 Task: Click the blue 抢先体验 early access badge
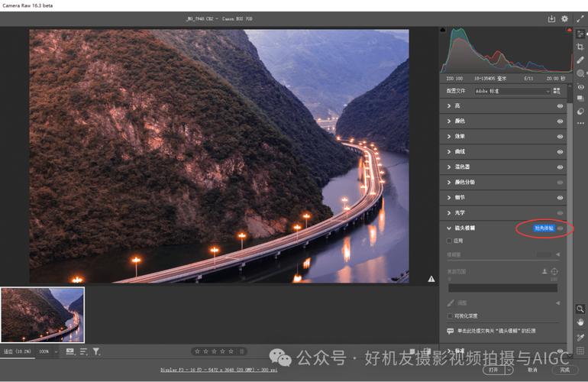544,228
